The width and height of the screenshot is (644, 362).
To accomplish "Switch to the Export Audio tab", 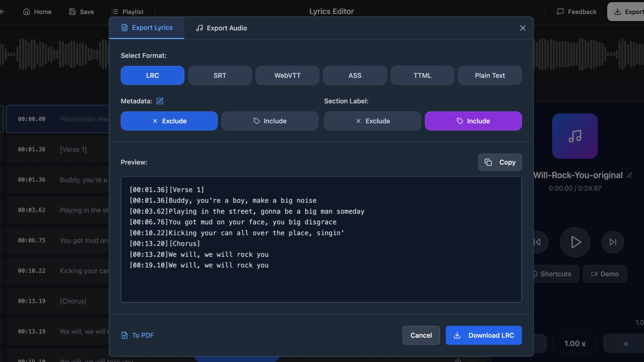I will 221,28.
